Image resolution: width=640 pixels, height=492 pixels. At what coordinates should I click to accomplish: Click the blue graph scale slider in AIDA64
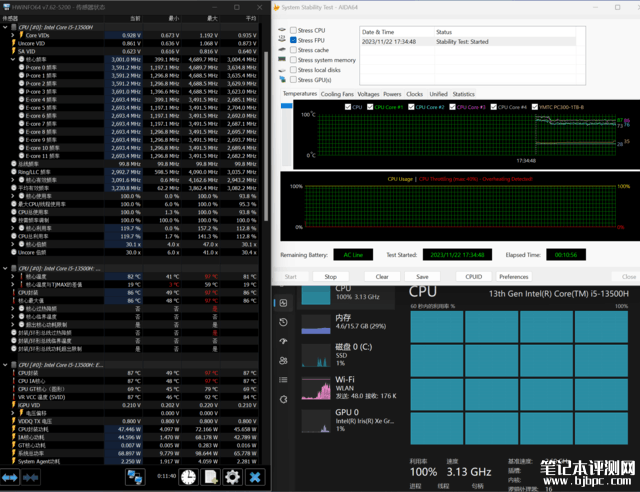pos(287,106)
